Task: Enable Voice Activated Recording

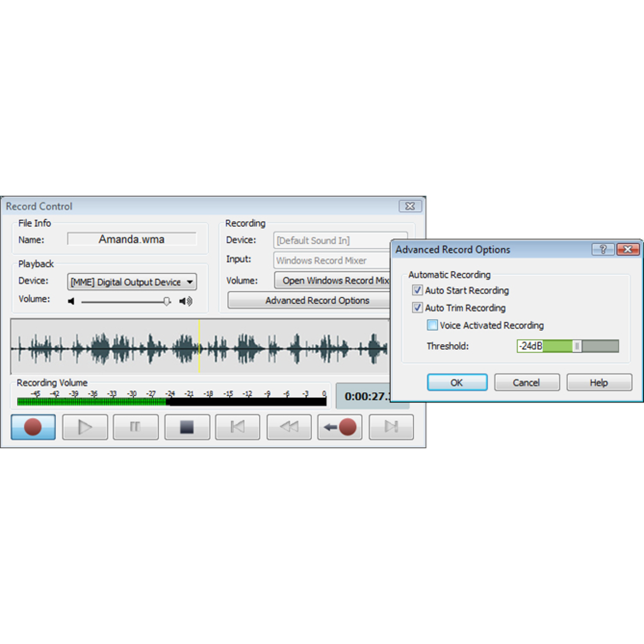Action: [432, 325]
